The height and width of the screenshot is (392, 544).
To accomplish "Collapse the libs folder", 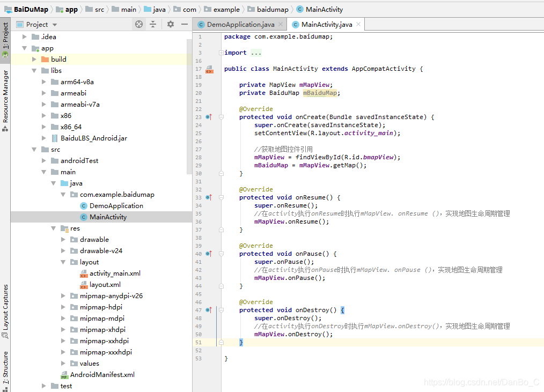I will click(34, 70).
